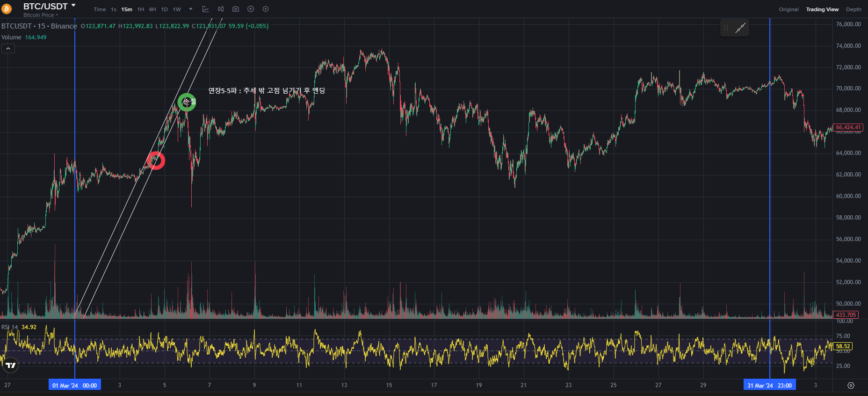The width and height of the screenshot is (868, 396).
Task: Select the trend line drawing tool
Action: tap(740, 28)
